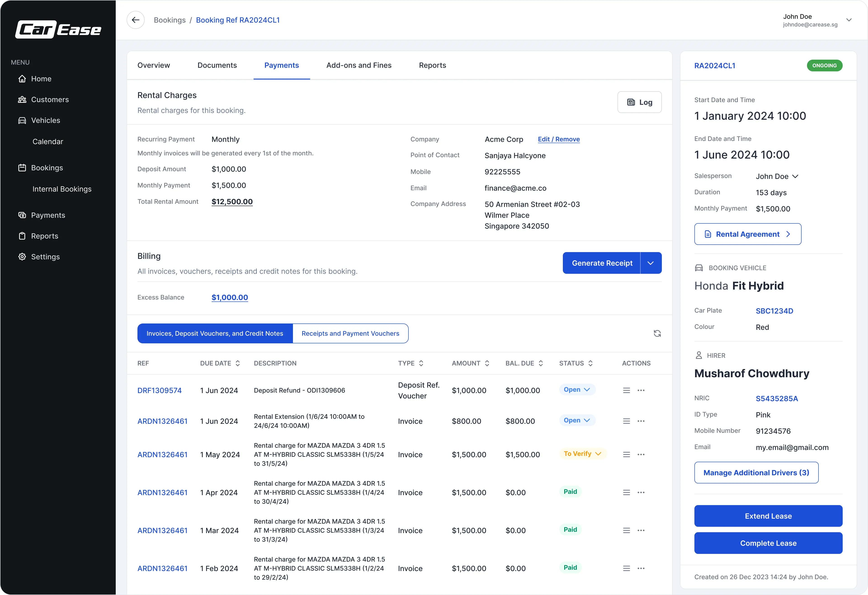868x595 pixels.
Task: Click the Extend Lease button
Action: (768, 516)
